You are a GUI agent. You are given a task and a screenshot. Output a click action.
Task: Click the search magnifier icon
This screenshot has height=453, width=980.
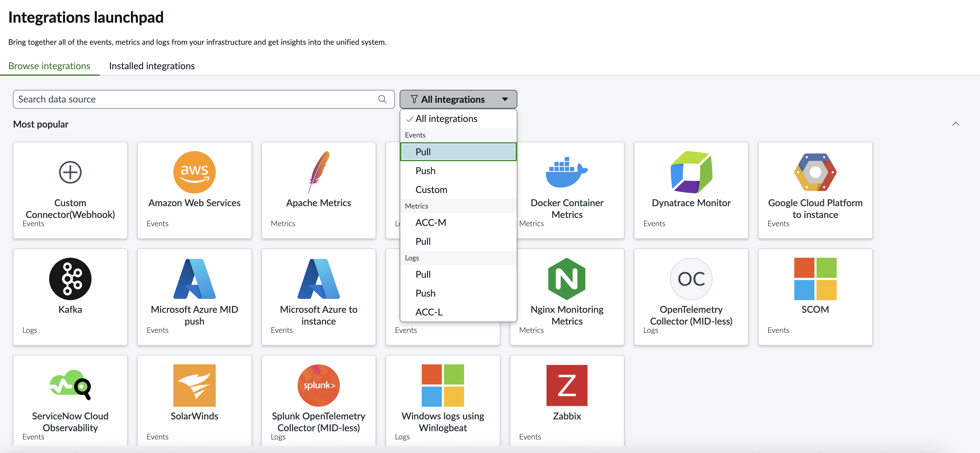[382, 99]
